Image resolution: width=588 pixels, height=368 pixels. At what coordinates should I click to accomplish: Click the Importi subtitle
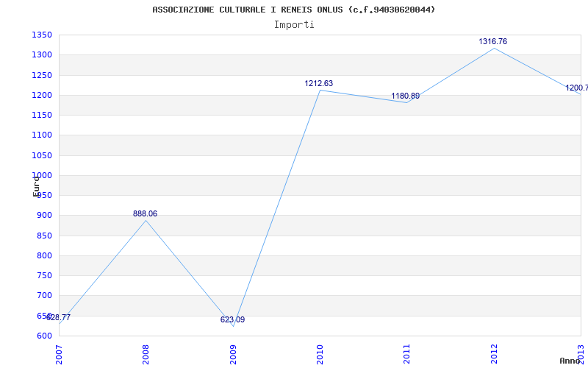point(294,24)
